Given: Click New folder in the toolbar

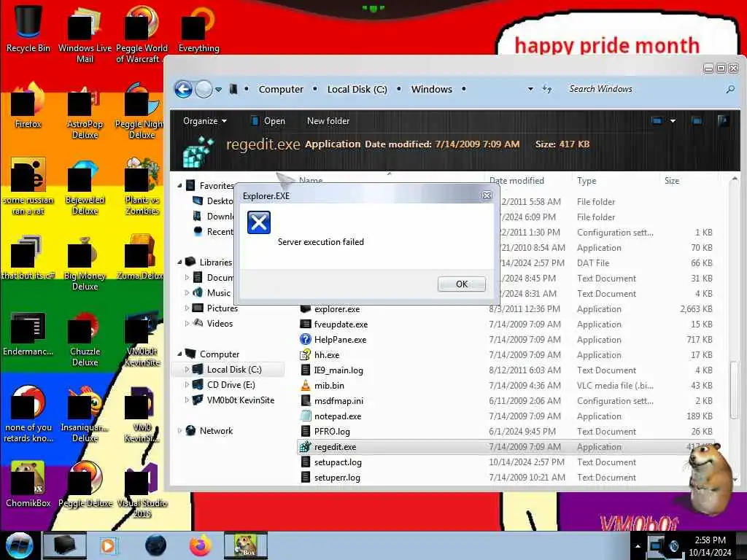Looking at the screenshot, I should pyautogui.click(x=328, y=121).
